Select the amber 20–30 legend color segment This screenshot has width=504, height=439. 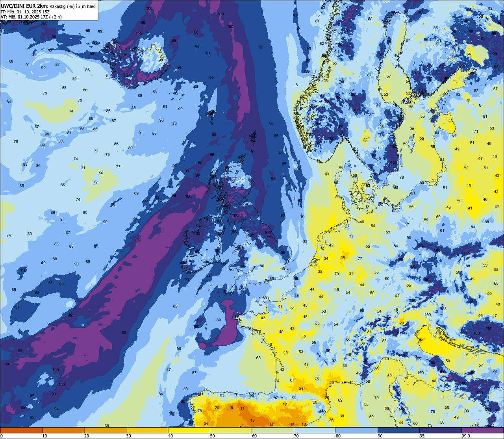(105, 430)
